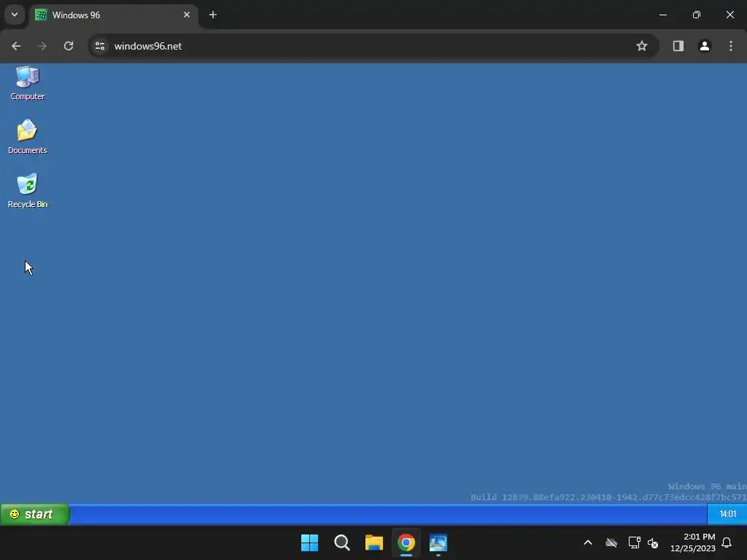Open the Recycle Bin icon
This screenshot has height=560, width=747.
click(x=28, y=190)
